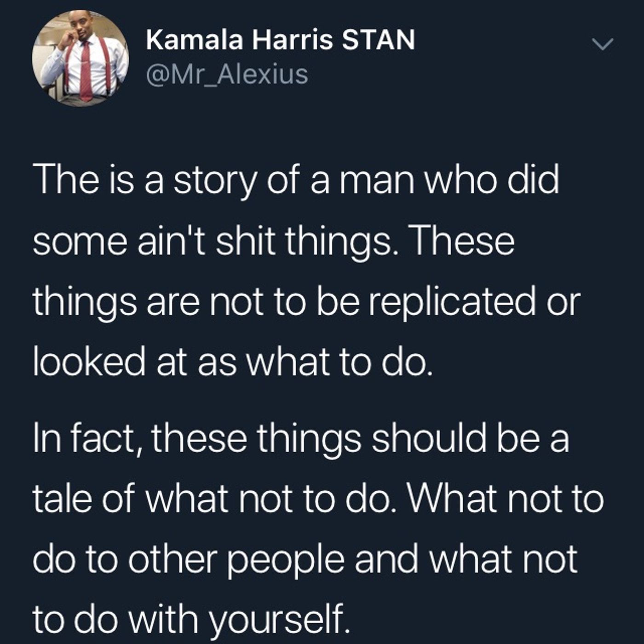Click the word Harris in display name
The image size is (644, 644).
click(x=293, y=40)
